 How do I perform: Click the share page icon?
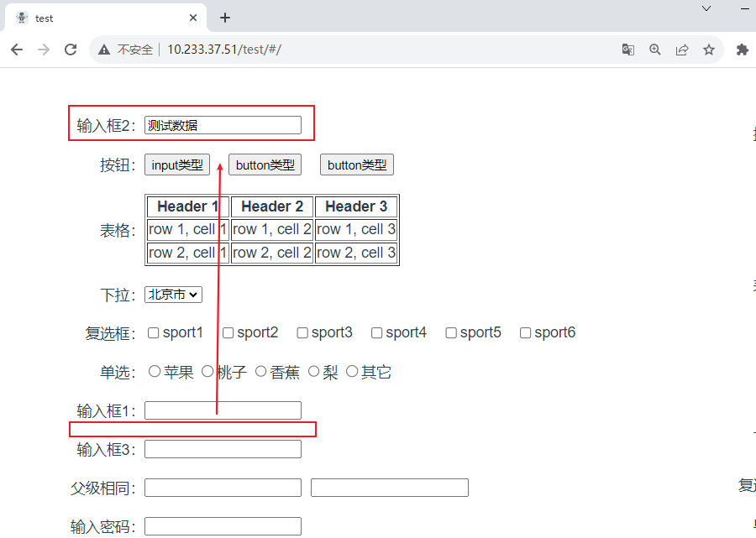click(x=682, y=50)
